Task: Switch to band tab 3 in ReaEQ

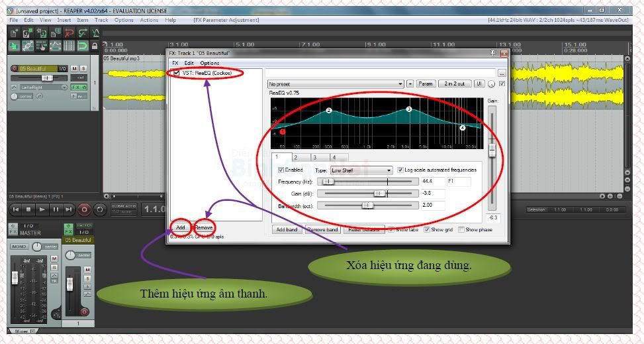Action: point(314,157)
